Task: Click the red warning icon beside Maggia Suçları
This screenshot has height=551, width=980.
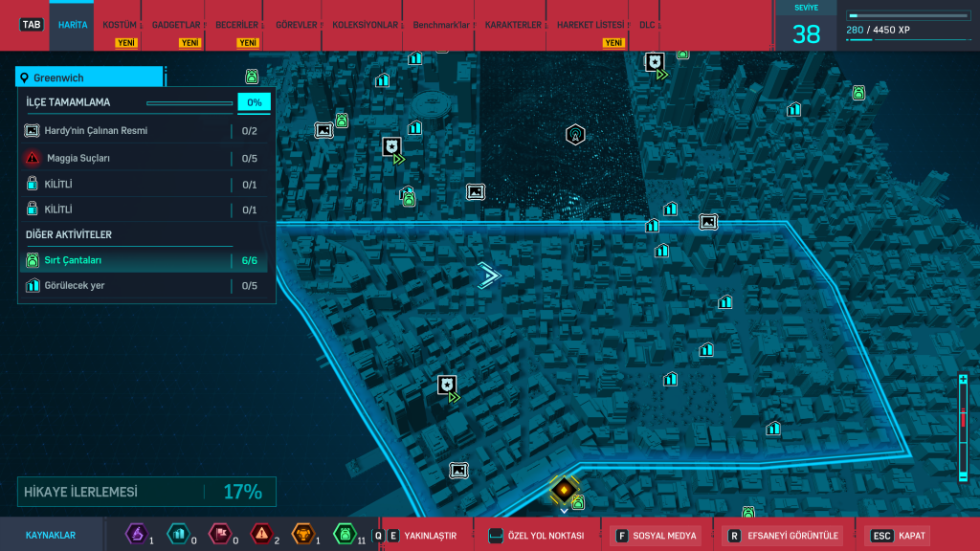Action: click(33, 158)
